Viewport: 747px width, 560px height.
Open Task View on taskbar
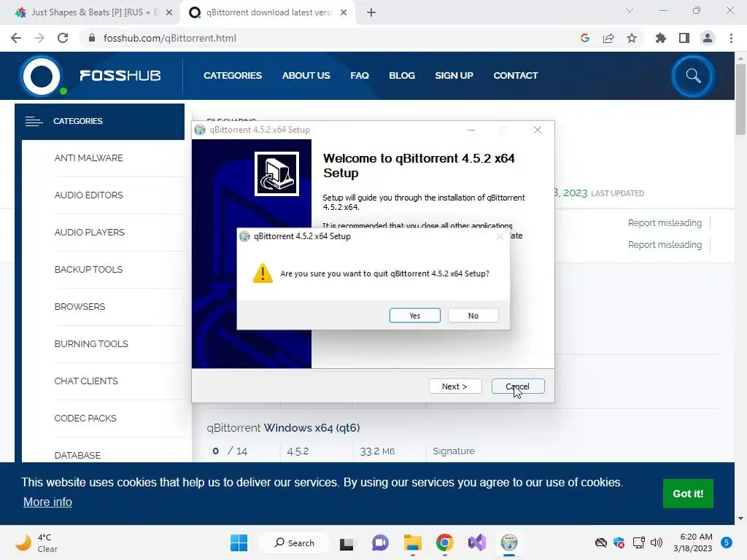347,542
